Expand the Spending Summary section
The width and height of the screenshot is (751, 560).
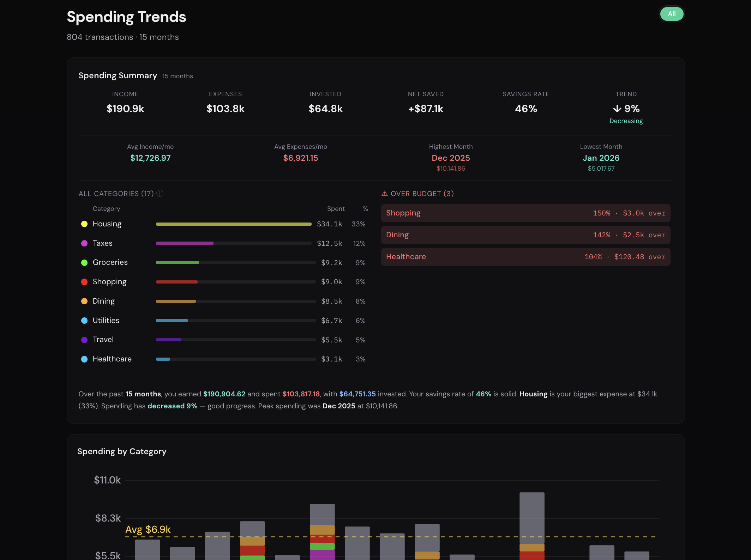click(x=118, y=75)
